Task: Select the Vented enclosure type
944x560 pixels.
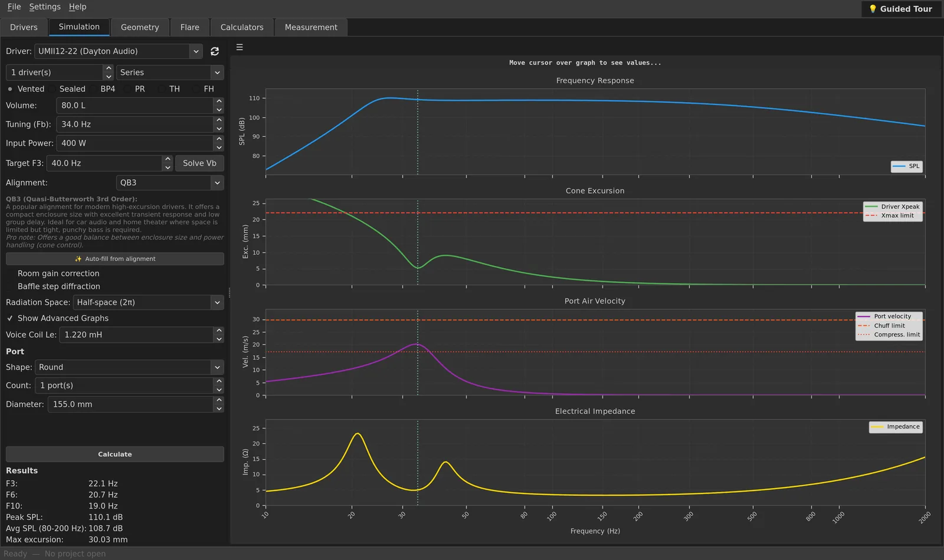Action: pos(26,89)
